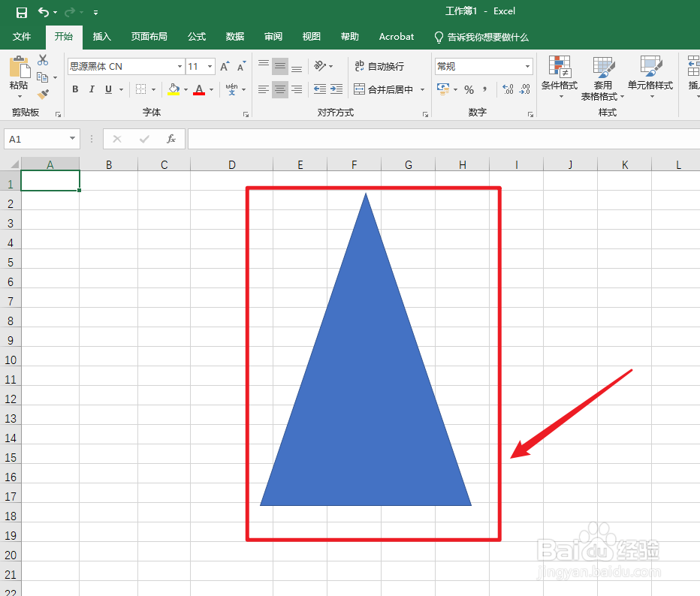Click the Format Painter brush icon
Image resolution: width=700 pixels, height=596 pixels.
44,94
